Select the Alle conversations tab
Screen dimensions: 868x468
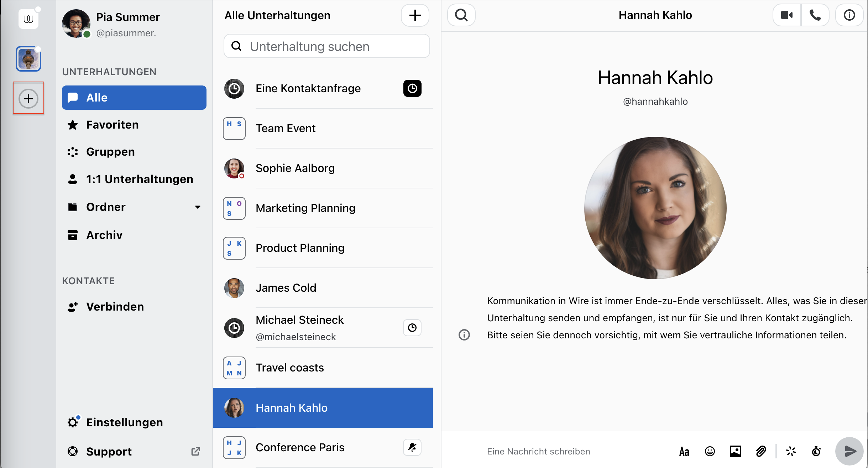[134, 98]
